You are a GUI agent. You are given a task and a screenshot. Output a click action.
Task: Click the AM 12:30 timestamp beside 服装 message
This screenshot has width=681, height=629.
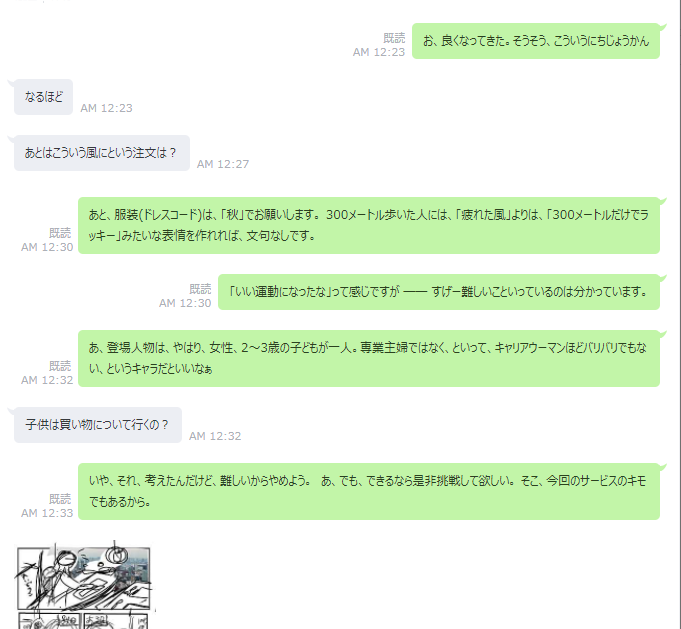pos(47,247)
